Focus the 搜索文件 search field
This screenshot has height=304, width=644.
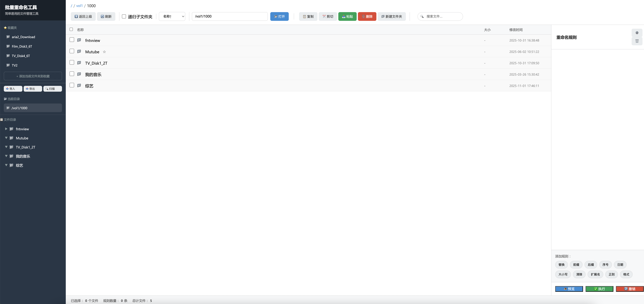point(442,16)
